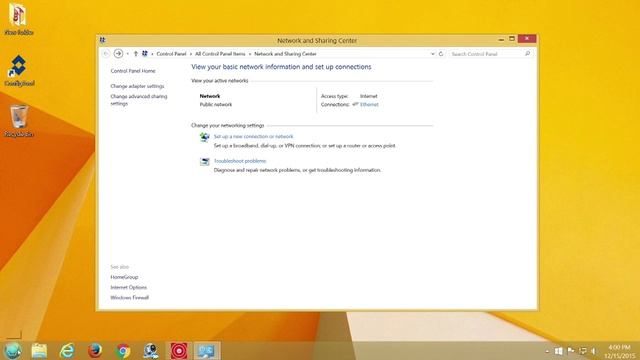Image resolution: width=640 pixels, height=360 pixels.
Task: Click the volume speaker tray icon
Action: [593, 351]
